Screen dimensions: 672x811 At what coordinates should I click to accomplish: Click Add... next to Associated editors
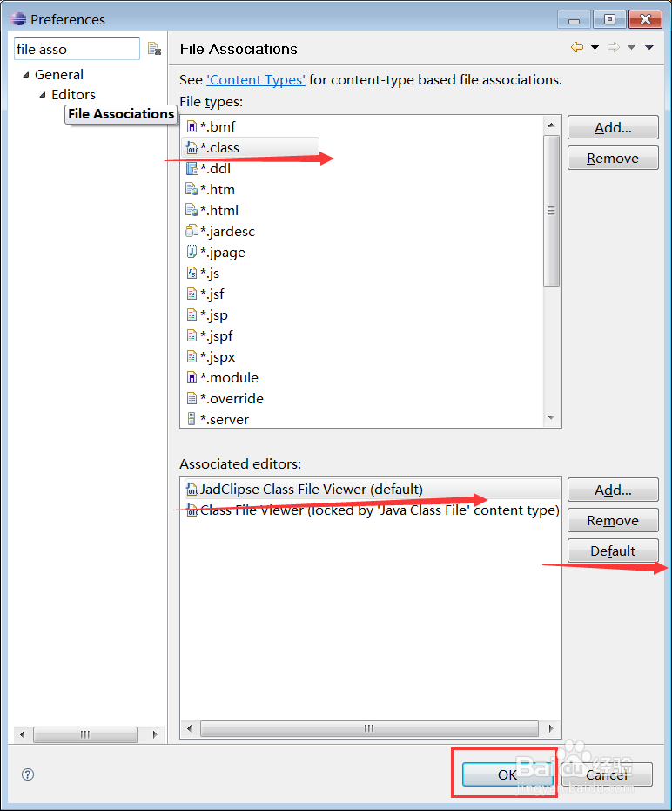tap(613, 490)
